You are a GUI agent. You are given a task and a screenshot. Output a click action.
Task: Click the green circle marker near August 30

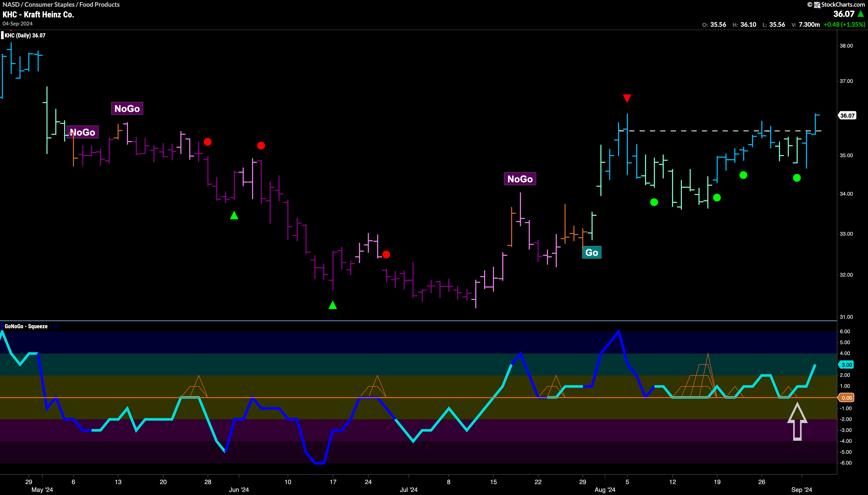(797, 178)
